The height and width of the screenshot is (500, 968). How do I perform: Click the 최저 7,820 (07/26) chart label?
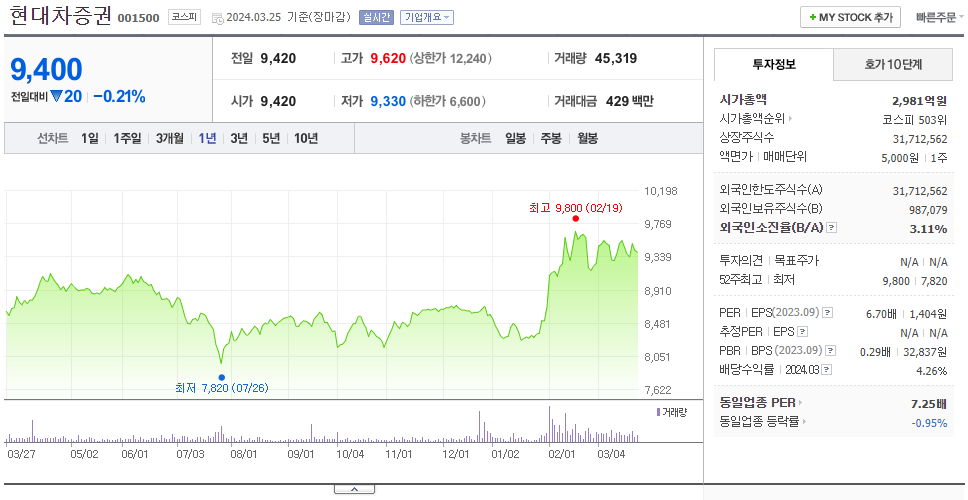pyautogui.click(x=222, y=388)
